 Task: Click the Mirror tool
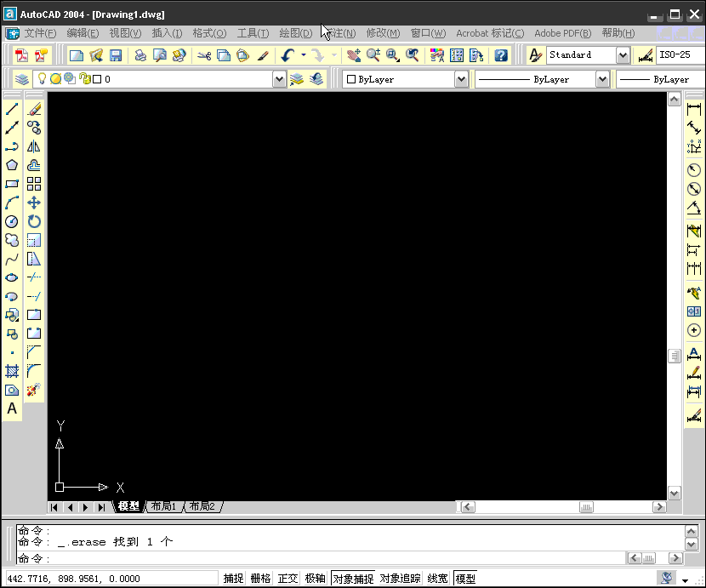[x=34, y=146]
